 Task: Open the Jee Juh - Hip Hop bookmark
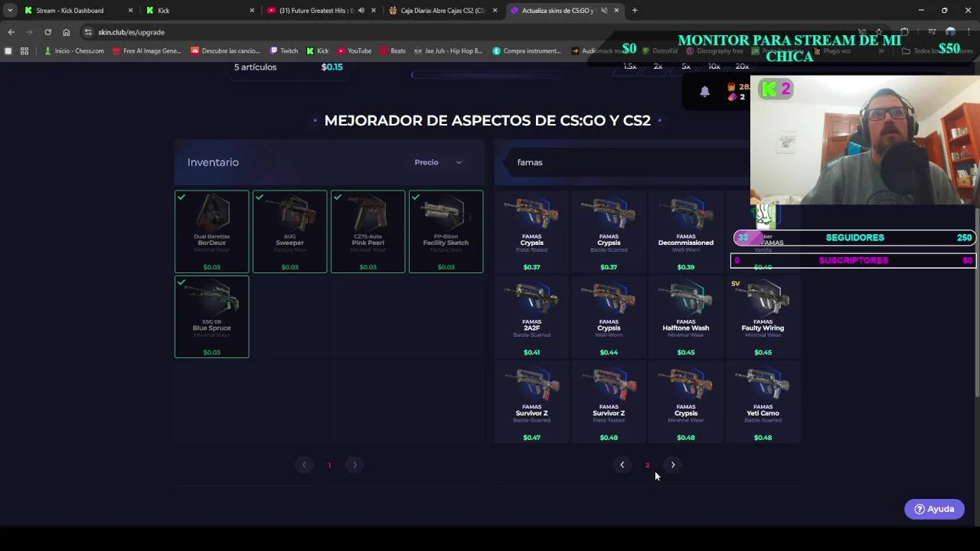click(448, 51)
